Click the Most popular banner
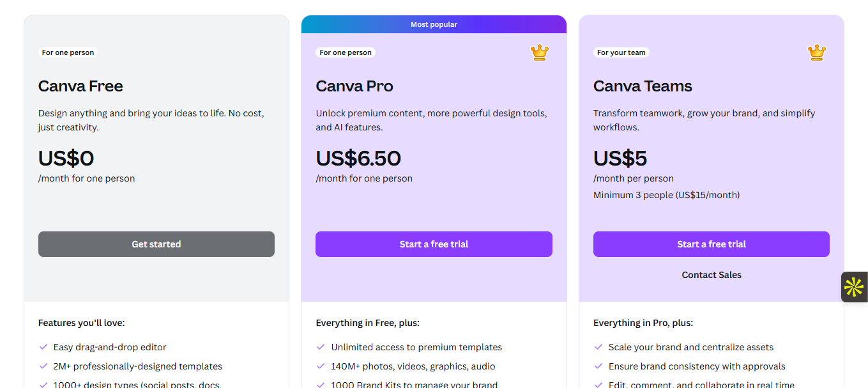The image size is (868, 388). [x=434, y=24]
